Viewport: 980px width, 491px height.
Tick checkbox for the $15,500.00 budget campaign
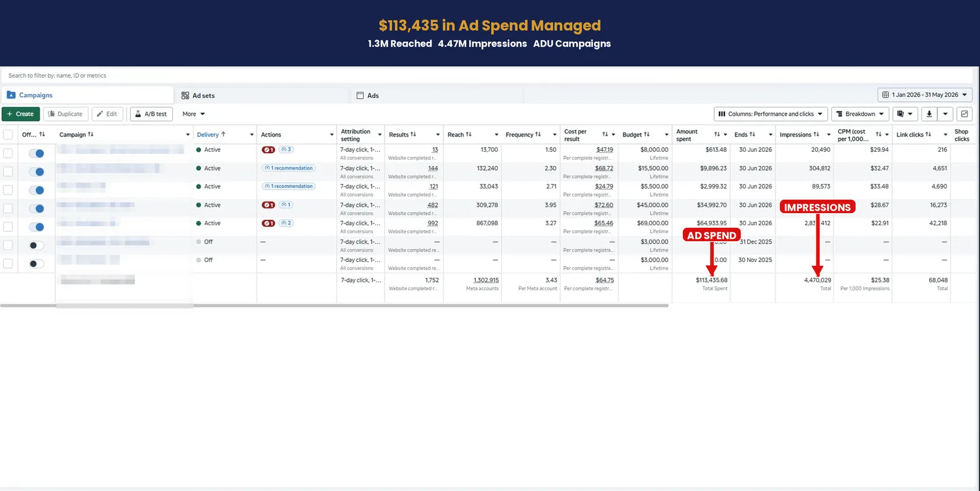point(8,171)
